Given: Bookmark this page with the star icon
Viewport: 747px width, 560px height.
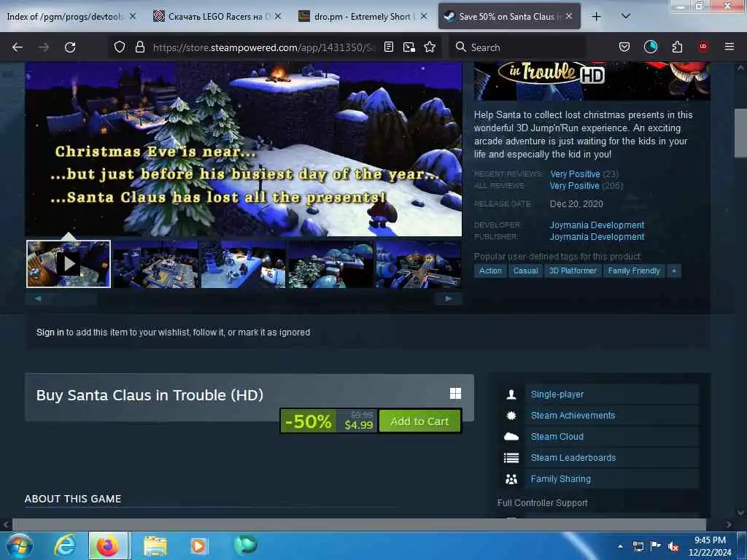Looking at the screenshot, I should click(430, 47).
